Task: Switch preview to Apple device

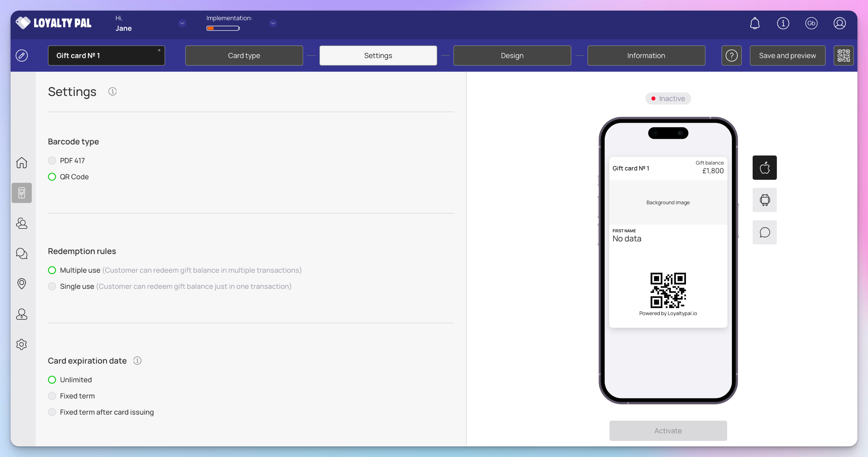Action: tap(764, 168)
